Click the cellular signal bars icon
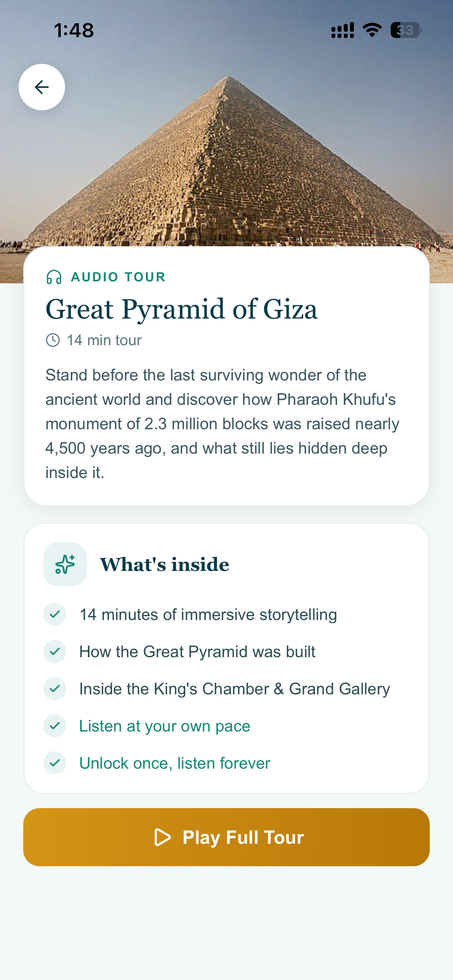The width and height of the screenshot is (453, 980). tap(343, 30)
